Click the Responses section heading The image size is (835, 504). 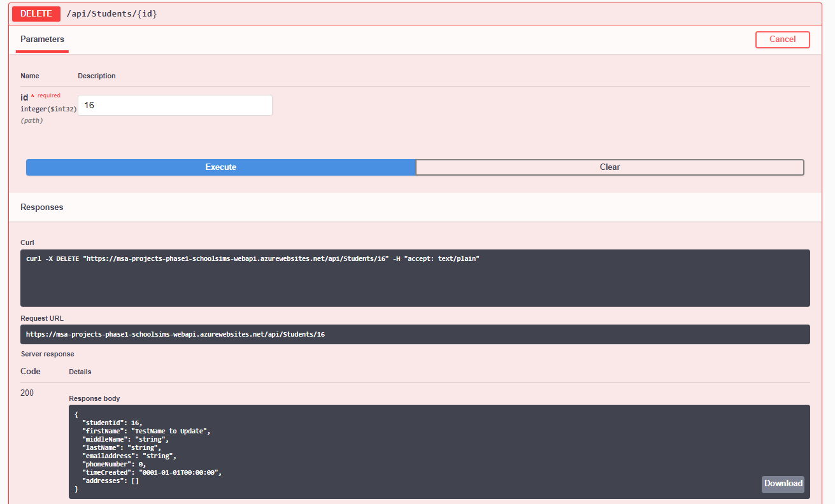[42, 207]
